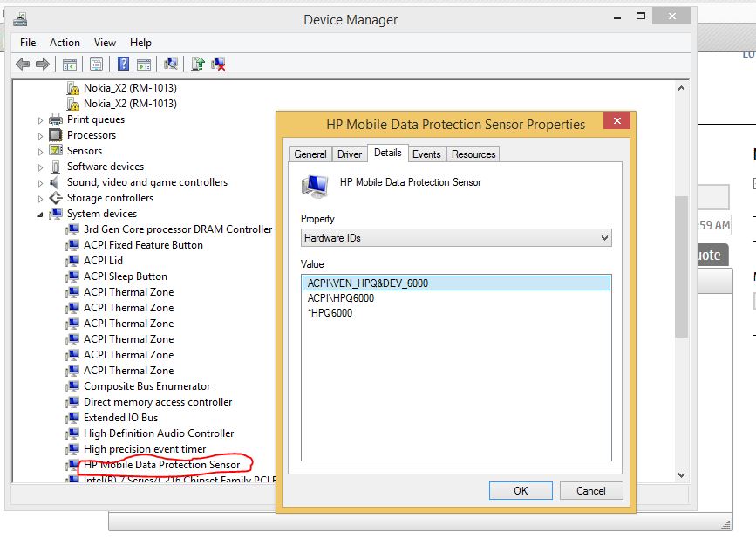Switch to the Driver tab
The image size is (756, 539).
tap(349, 154)
